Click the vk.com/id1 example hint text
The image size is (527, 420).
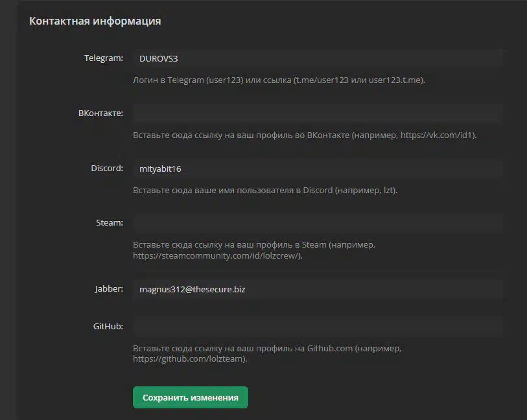tap(305, 135)
